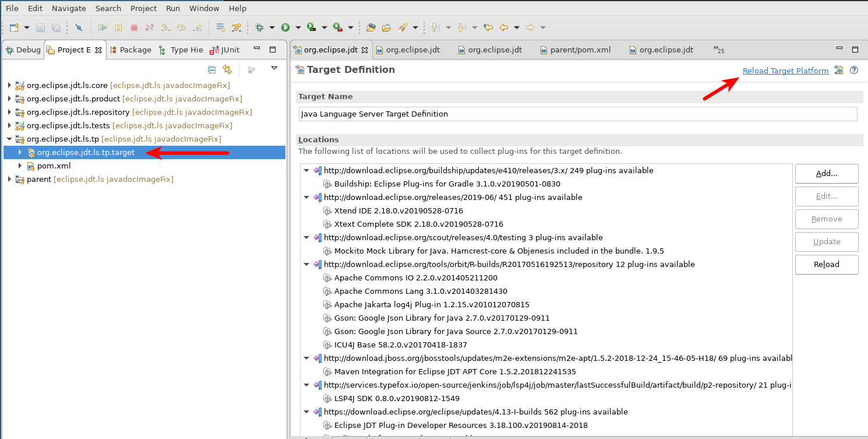Open the parent/pom.xml editor tab

pyautogui.click(x=575, y=50)
